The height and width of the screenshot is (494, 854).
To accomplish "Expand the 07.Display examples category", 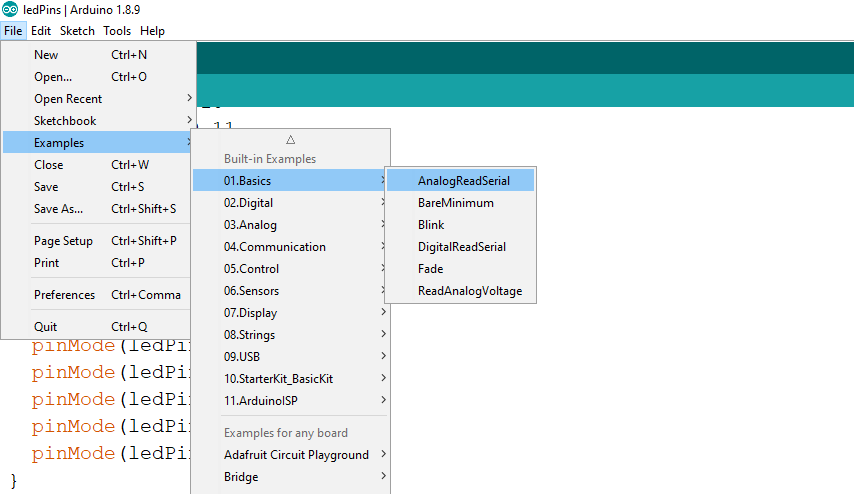I will (290, 313).
